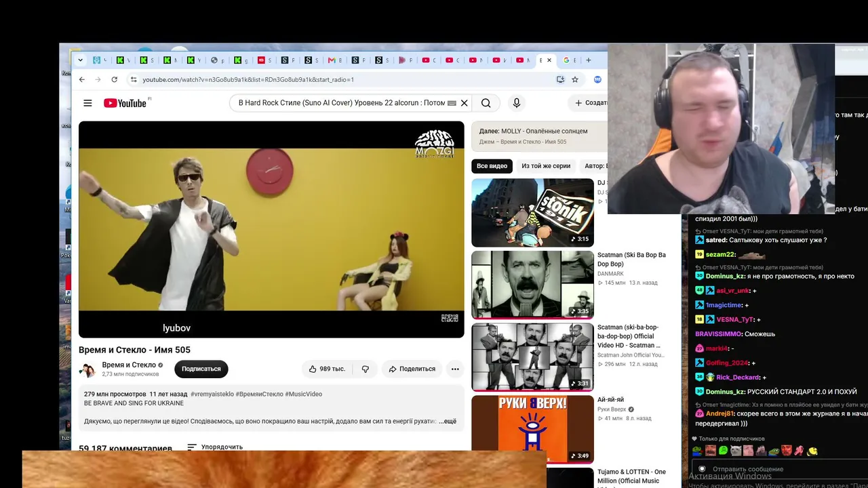Pick the first Pepe frog emote in chat
Screen dimensions: 868x488
tap(697, 450)
